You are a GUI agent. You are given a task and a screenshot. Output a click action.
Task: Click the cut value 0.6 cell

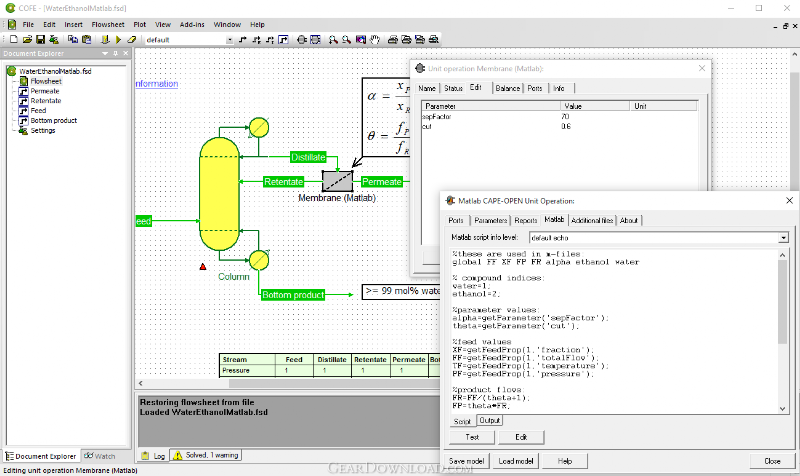tap(566, 127)
